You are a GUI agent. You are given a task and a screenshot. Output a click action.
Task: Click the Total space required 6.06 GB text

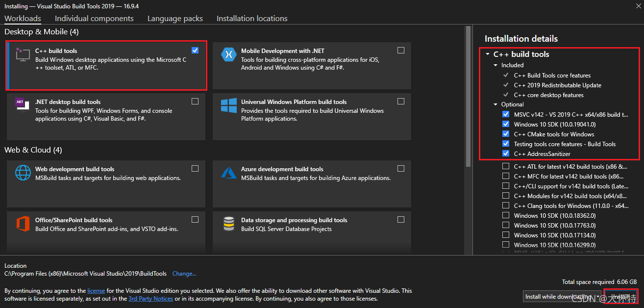click(599, 282)
